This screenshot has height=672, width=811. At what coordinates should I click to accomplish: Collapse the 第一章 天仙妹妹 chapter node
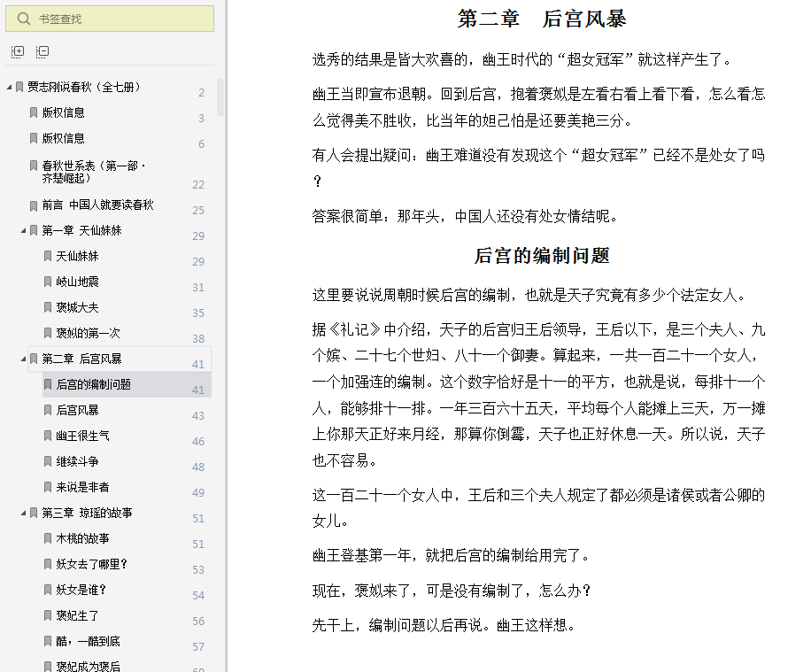[x=23, y=230]
